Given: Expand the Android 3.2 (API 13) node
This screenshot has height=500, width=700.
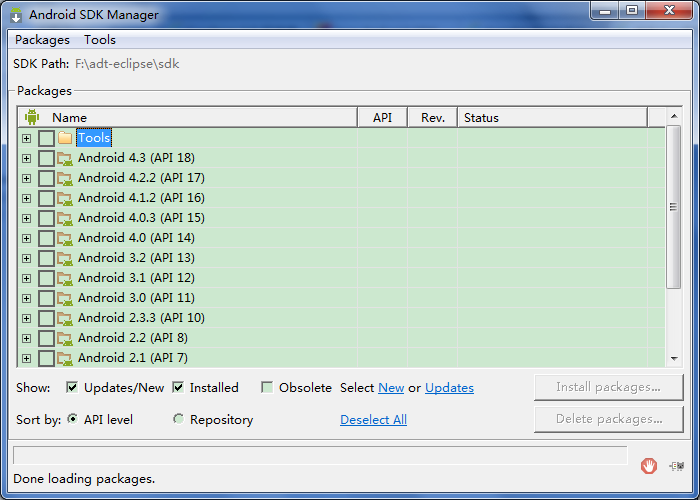Looking at the screenshot, I should pos(26,258).
